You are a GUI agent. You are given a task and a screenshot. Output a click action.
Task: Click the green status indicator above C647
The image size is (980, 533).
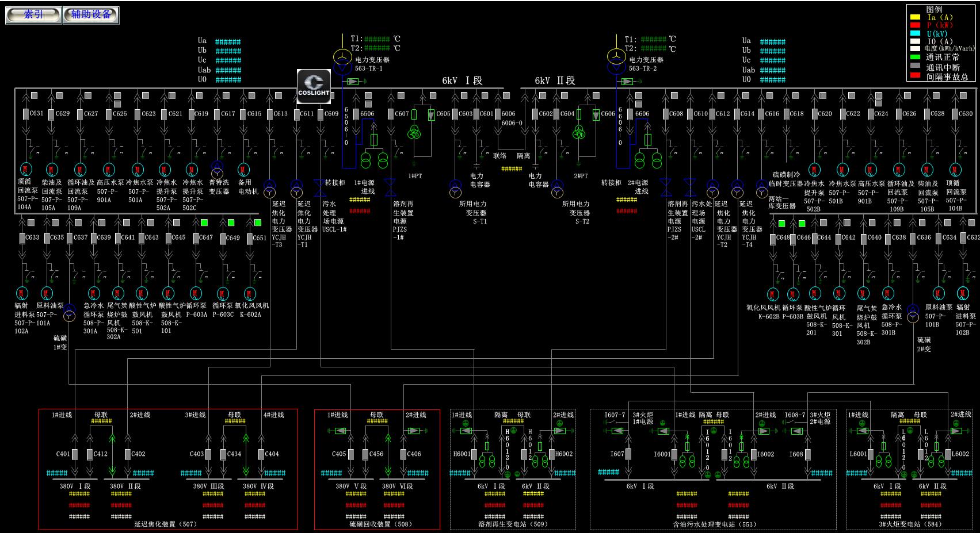pos(204,223)
